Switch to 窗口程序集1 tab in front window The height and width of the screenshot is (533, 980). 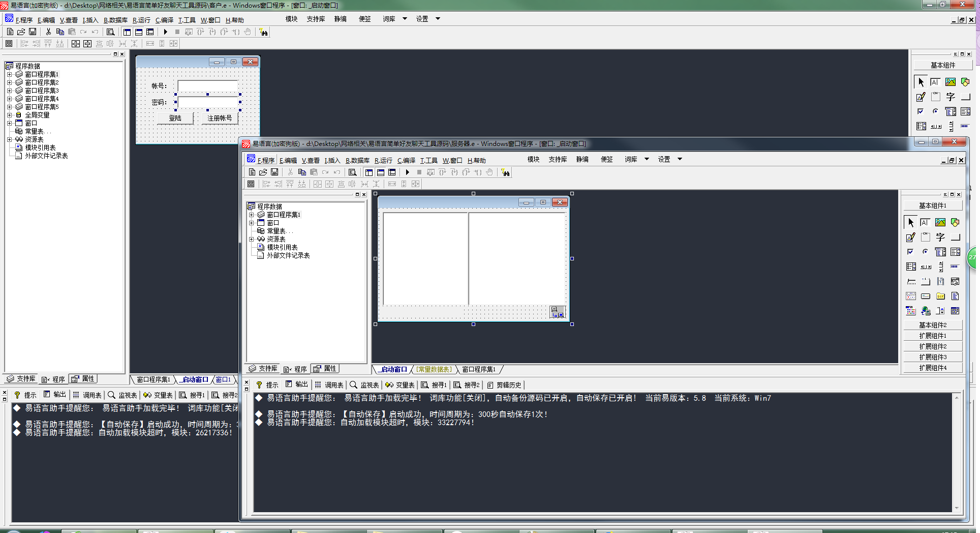479,369
